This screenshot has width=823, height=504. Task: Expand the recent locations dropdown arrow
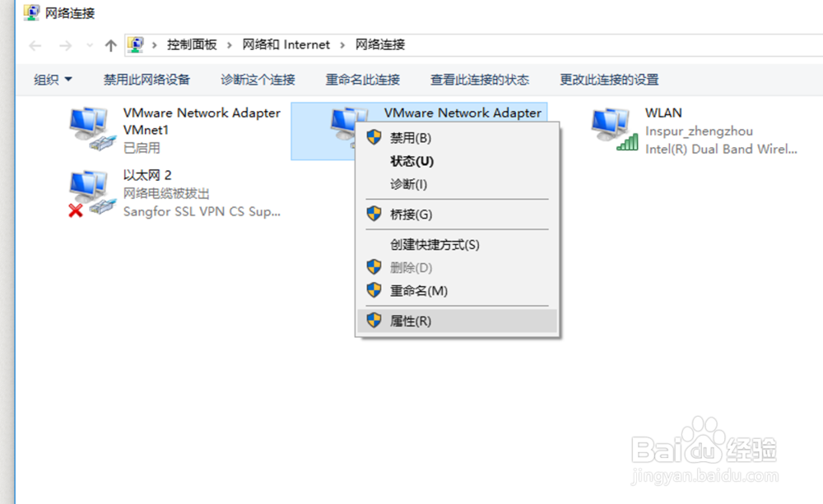click(90, 45)
